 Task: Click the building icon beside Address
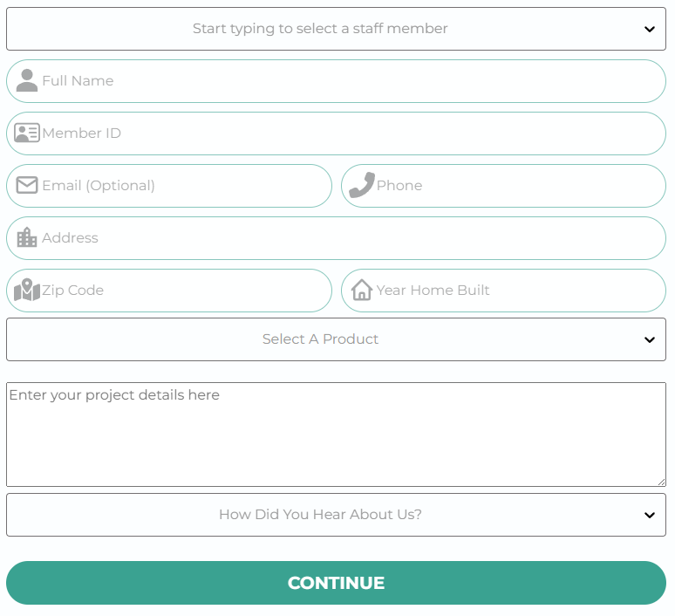[x=27, y=237]
